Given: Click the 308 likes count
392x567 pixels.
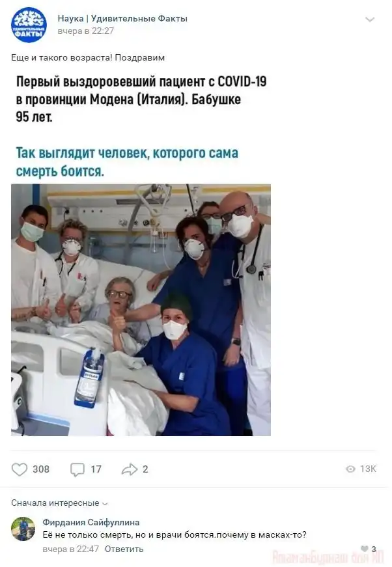Looking at the screenshot, I should coord(41,469).
